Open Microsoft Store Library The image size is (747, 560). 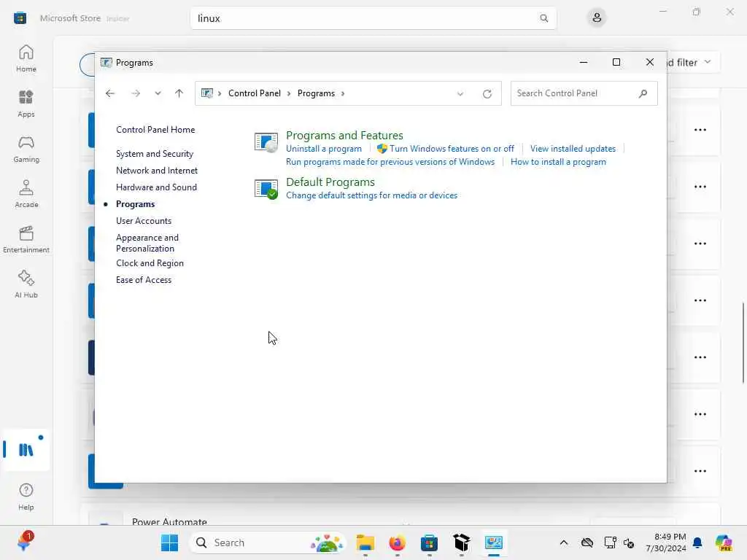pos(26,450)
